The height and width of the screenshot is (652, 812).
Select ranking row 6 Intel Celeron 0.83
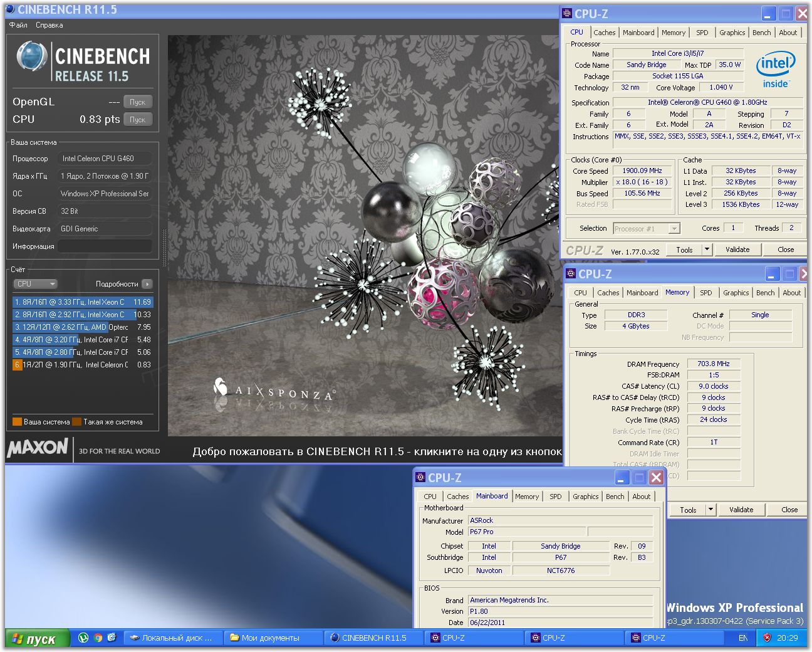coord(83,365)
